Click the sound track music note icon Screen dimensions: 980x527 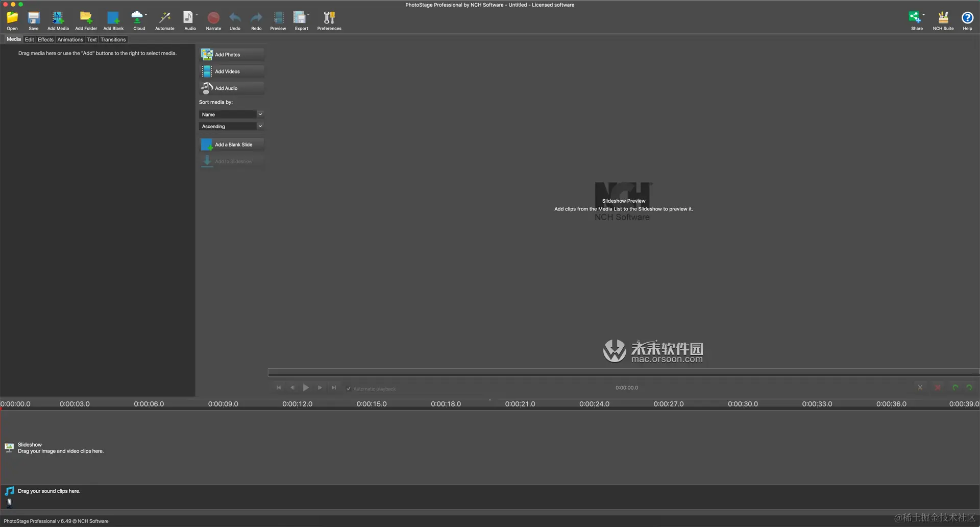[x=9, y=491]
